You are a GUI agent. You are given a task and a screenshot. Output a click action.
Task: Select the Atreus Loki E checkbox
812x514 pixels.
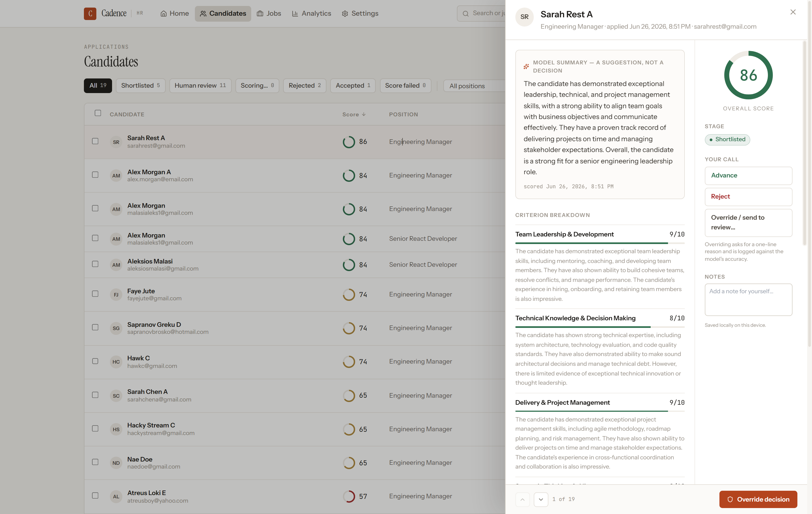[95, 495]
